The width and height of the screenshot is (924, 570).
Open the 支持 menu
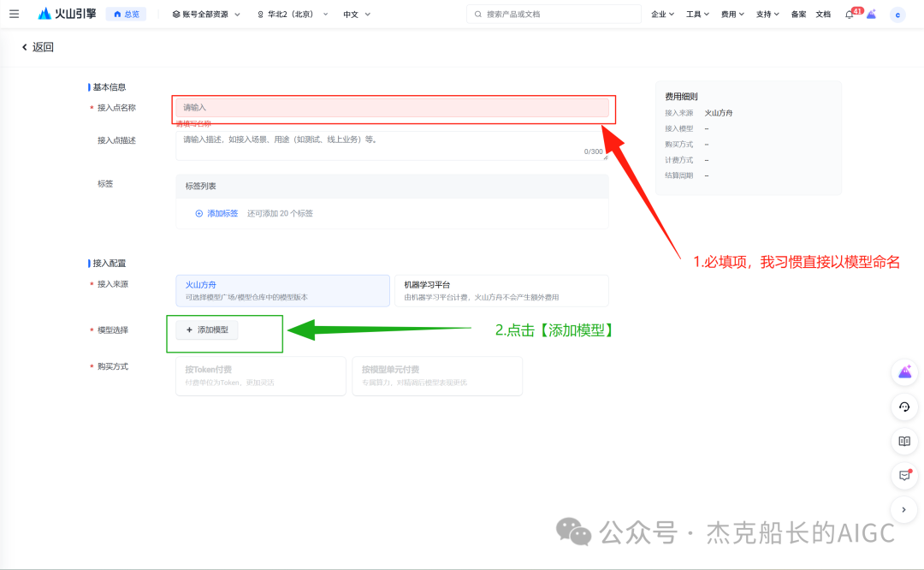(x=767, y=15)
